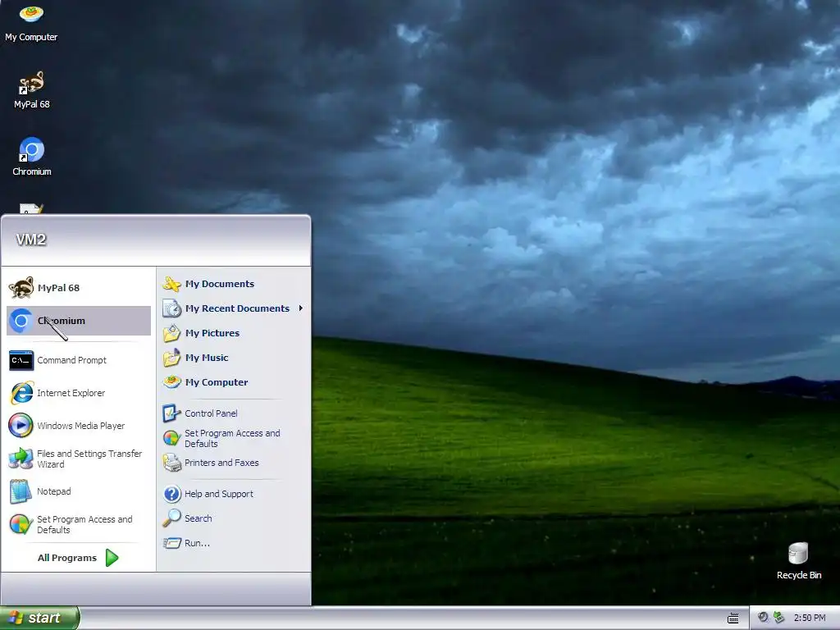Expand My Recent Documents submenu arrow
Viewport: 840px width, 630px height.
(301, 308)
